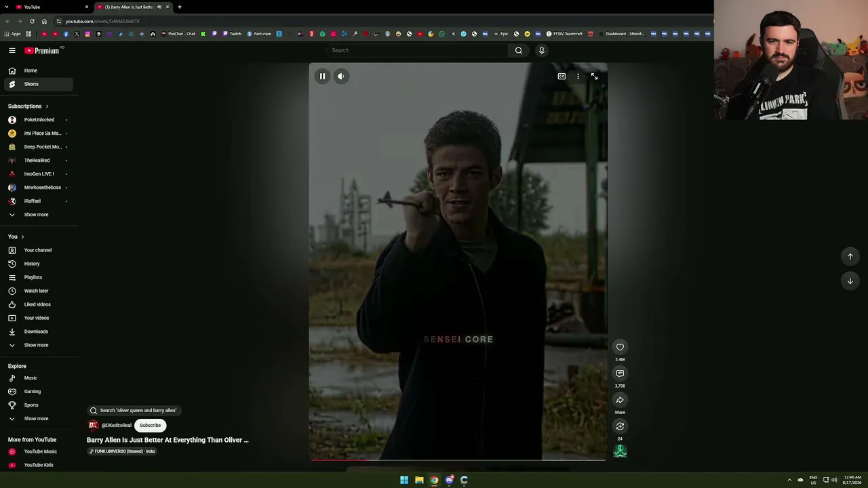Reload the current page

click(x=32, y=21)
